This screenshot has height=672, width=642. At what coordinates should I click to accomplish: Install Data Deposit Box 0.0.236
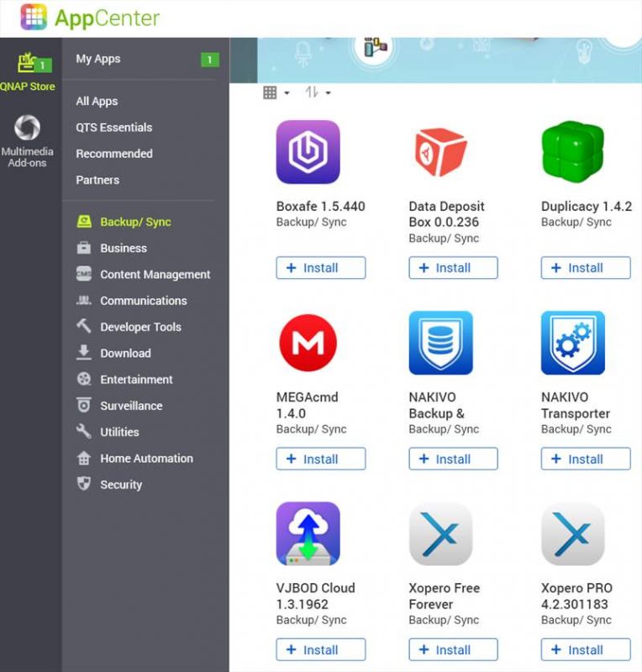click(x=453, y=268)
